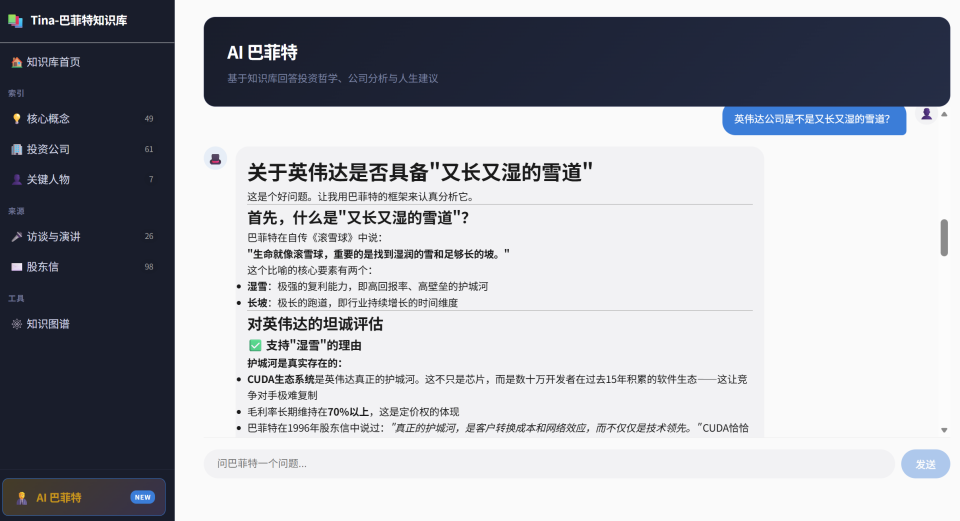
Task: Click the chat vertical scrollbar thumb
Action: [944, 238]
